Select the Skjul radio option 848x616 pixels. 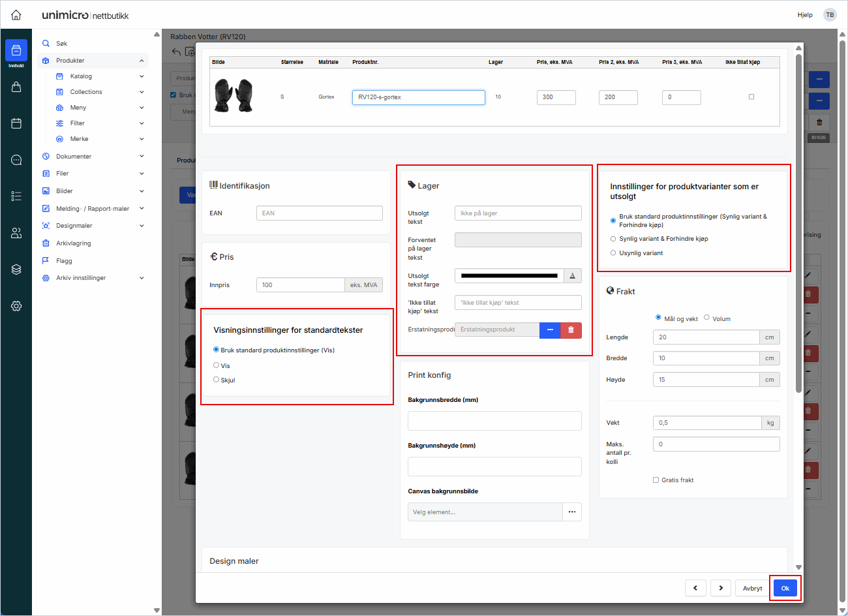coord(217,380)
